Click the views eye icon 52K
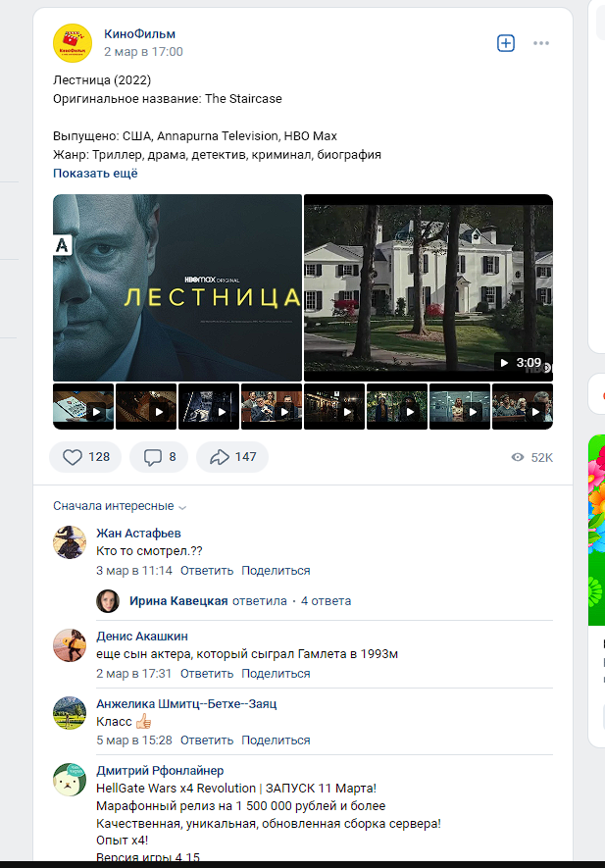 [518, 457]
